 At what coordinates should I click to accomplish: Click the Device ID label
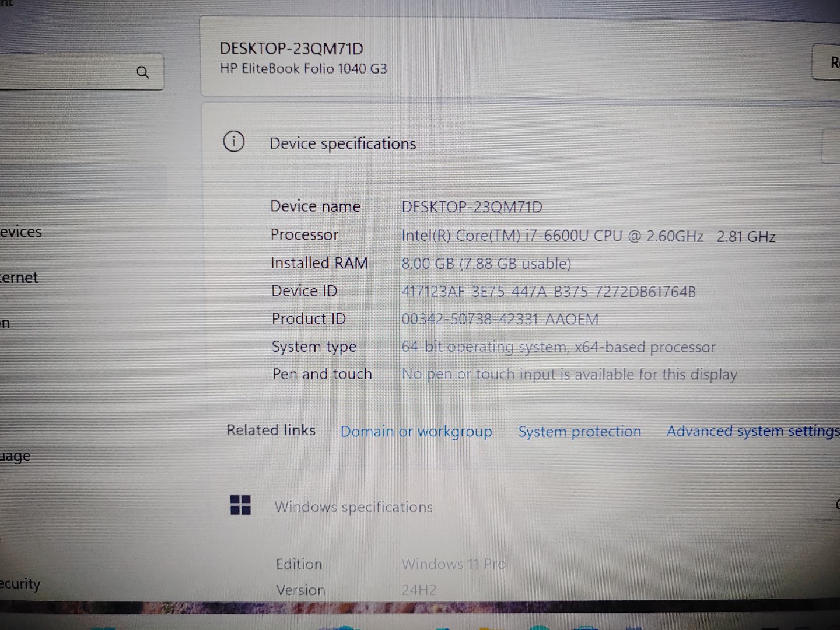304,290
